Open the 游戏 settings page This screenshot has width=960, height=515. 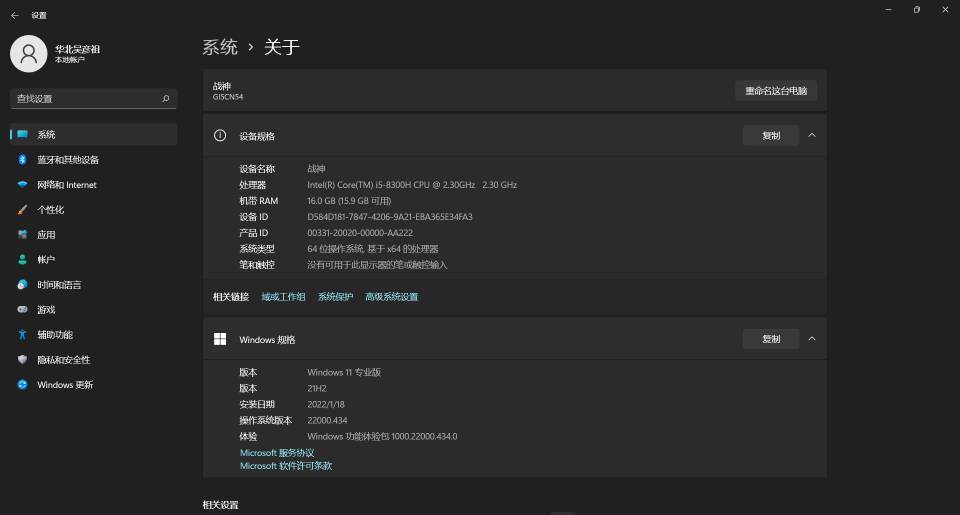(x=94, y=309)
